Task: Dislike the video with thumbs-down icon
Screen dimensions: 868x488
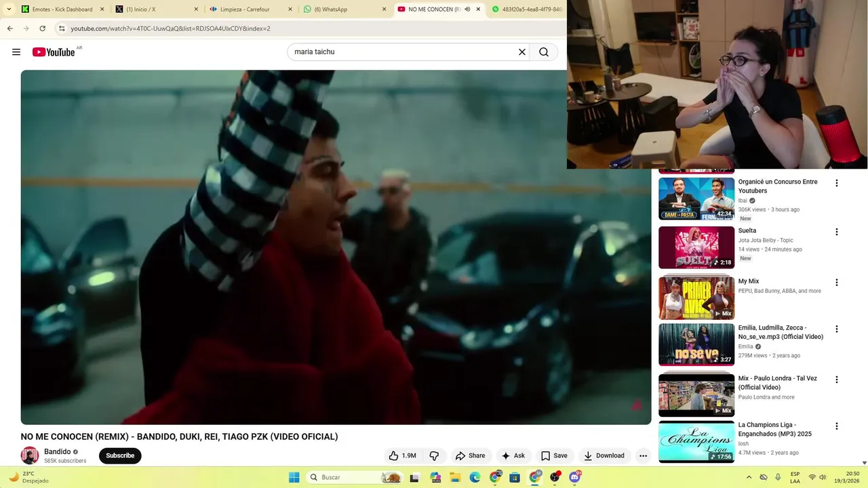Action: click(435, 455)
